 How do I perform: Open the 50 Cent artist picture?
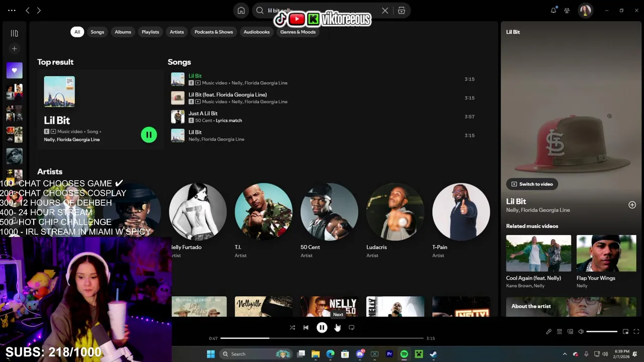(x=330, y=212)
